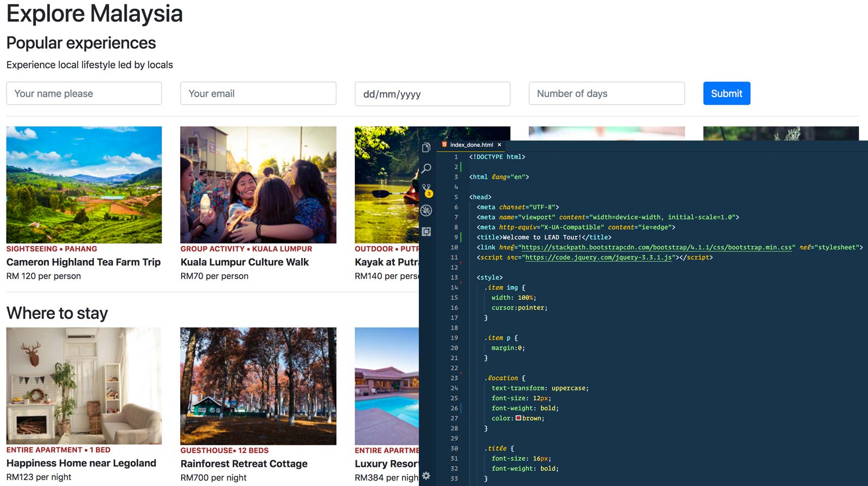
Task: Click 'GUESTHOUSE• 12 BEDS' label
Action: (x=225, y=450)
